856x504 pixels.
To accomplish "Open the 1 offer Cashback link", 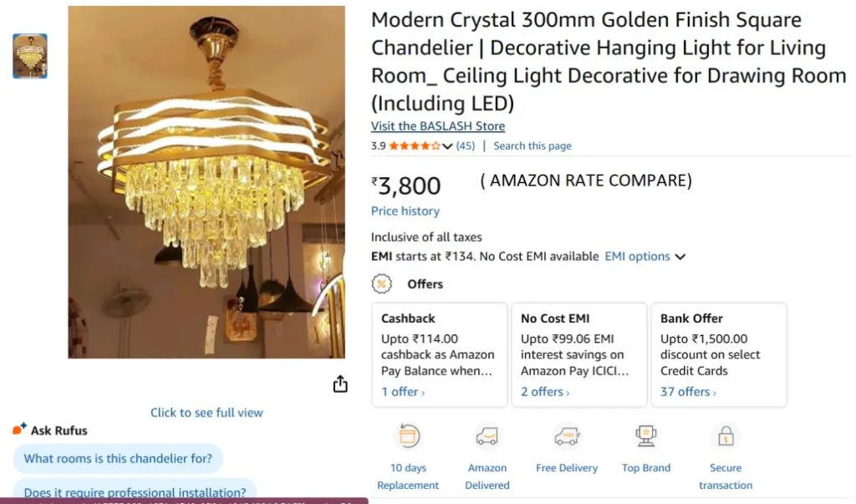I will coord(403,392).
